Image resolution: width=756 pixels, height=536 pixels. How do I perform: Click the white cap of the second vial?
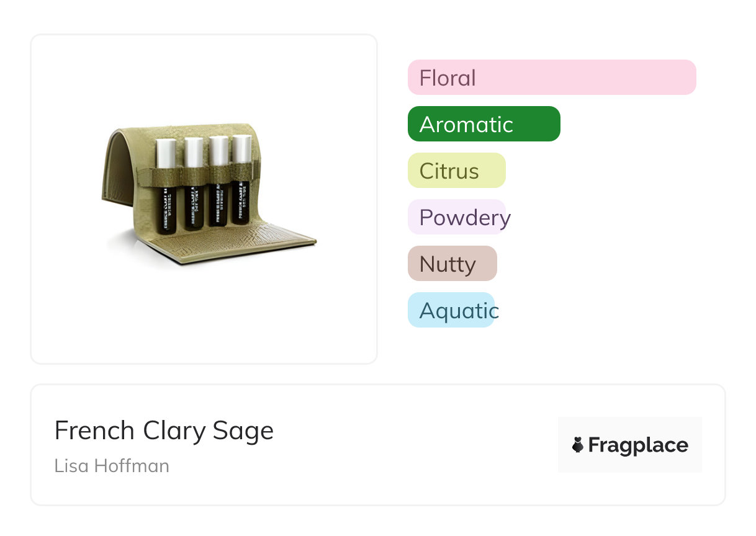coord(194,152)
